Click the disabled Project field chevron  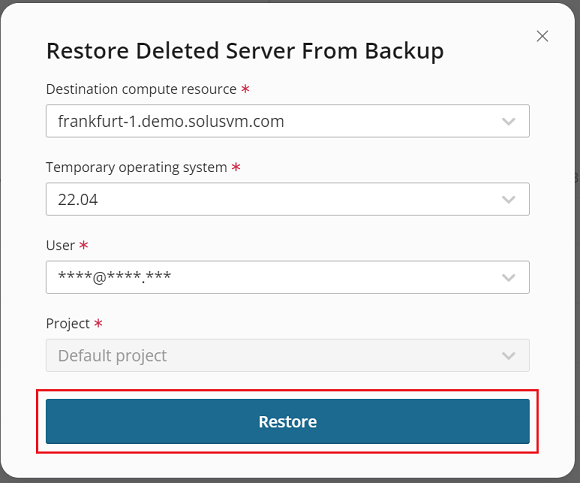click(509, 356)
